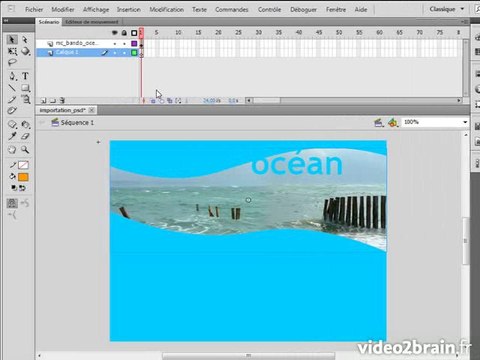Click the Straighten option in the tools panel

point(12,215)
